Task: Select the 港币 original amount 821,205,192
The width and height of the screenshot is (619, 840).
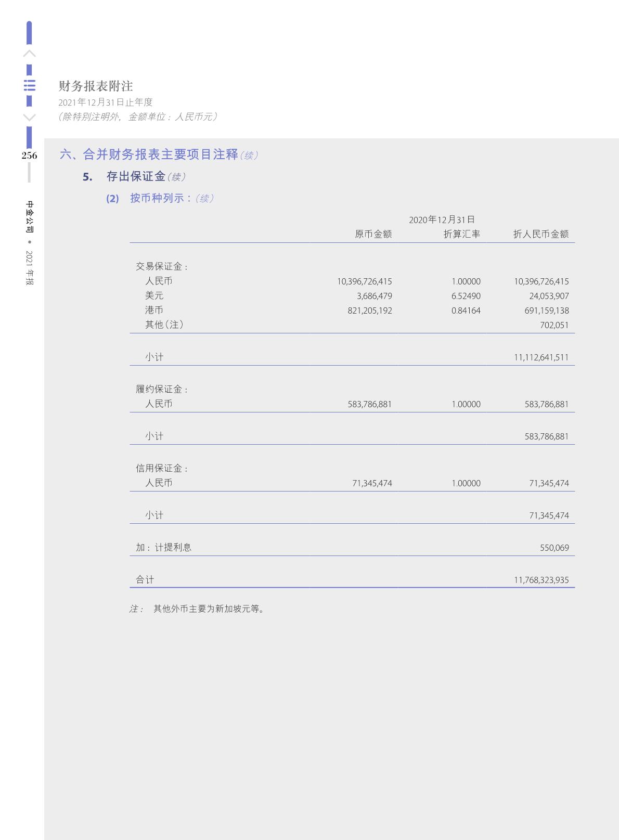Action: tap(369, 311)
